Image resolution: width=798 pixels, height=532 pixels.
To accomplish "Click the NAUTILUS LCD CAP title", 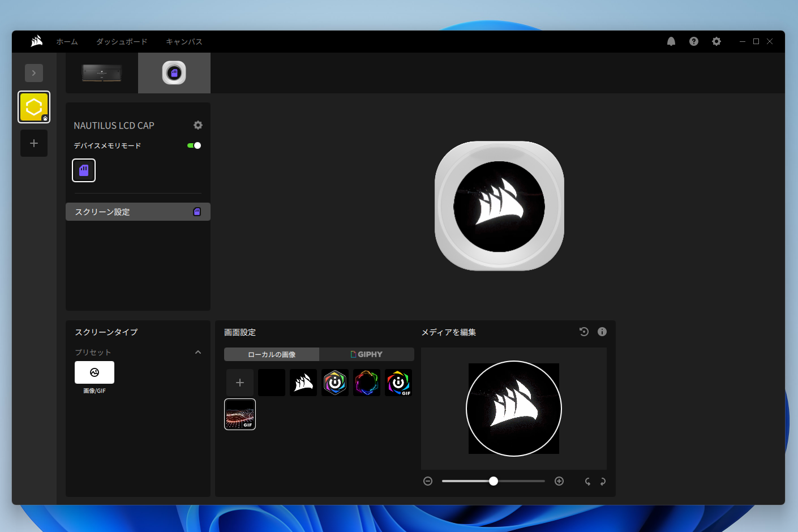I will click(114, 126).
